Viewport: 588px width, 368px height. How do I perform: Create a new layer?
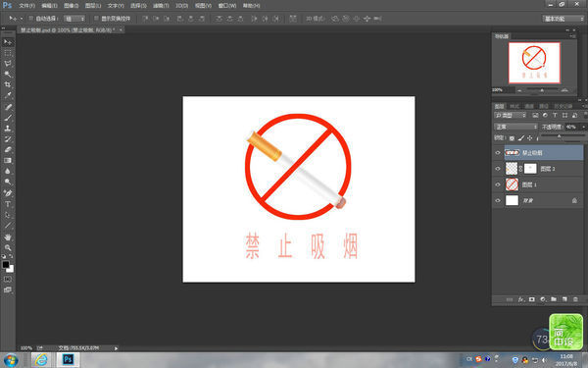(x=564, y=299)
